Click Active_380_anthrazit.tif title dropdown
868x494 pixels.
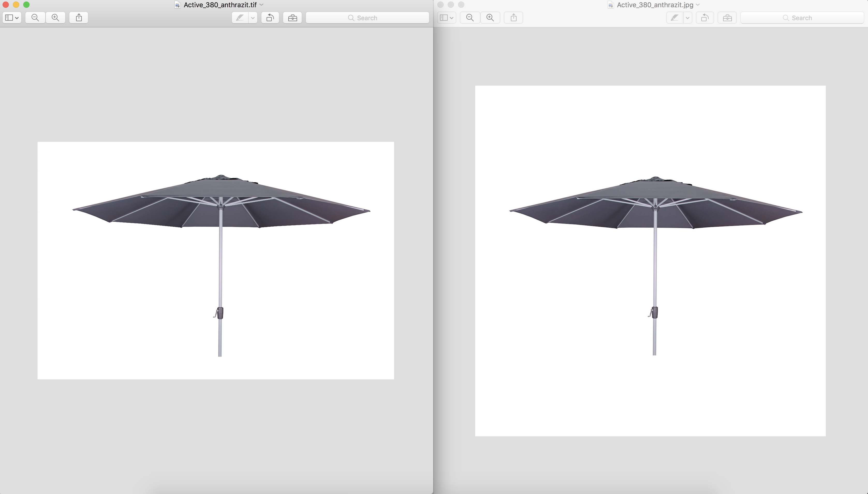(261, 5)
